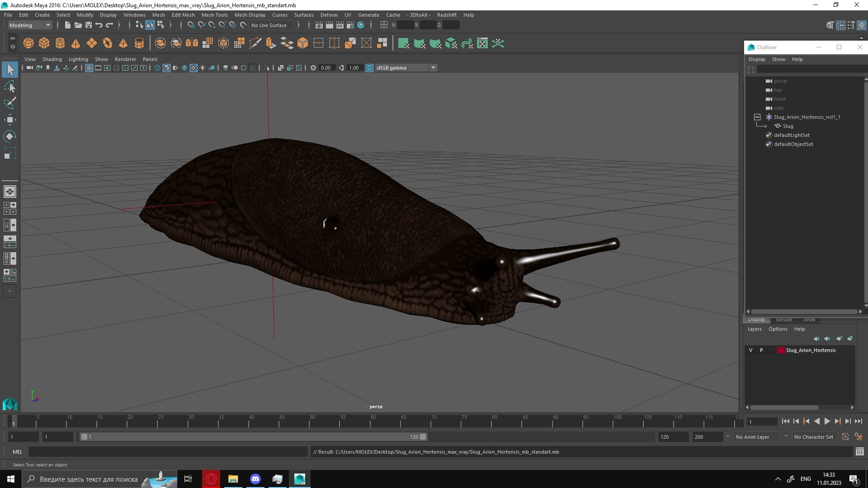The width and height of the screenshot is (868, 488).
Task: Toggle the viewport grid display
Action: (x=89, y=68)
